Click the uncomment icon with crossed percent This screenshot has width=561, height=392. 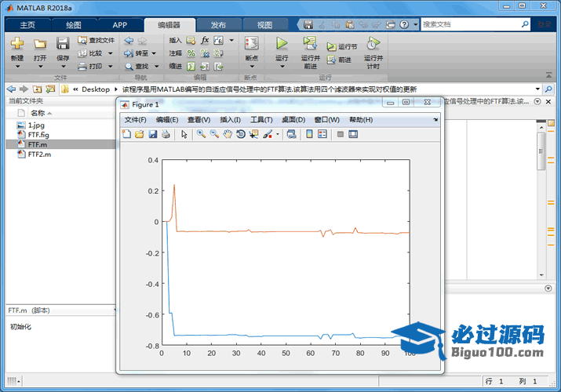pyautogui.click(x=205, y=53)
